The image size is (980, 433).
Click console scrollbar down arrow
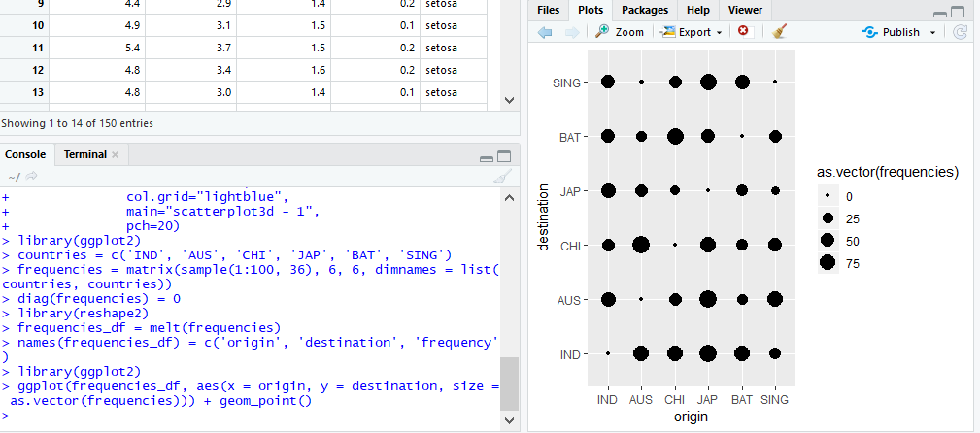tap(509, 420)
